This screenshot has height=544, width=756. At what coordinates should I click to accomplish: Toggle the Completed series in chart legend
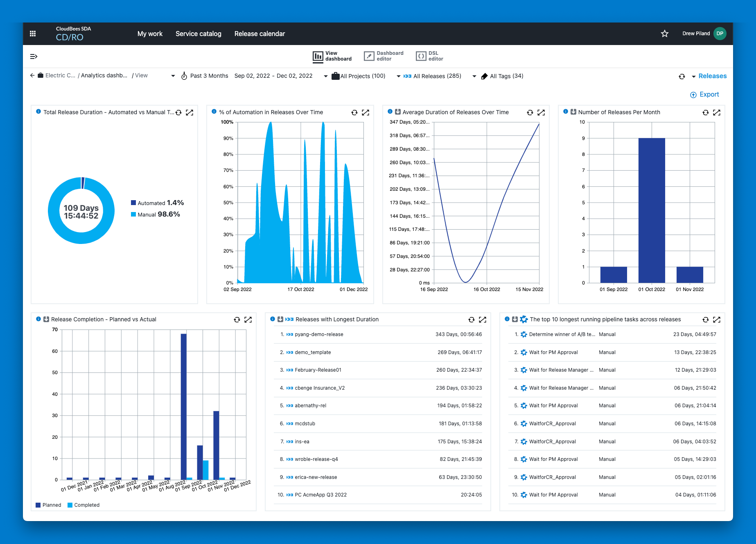[x=83, y=505]
